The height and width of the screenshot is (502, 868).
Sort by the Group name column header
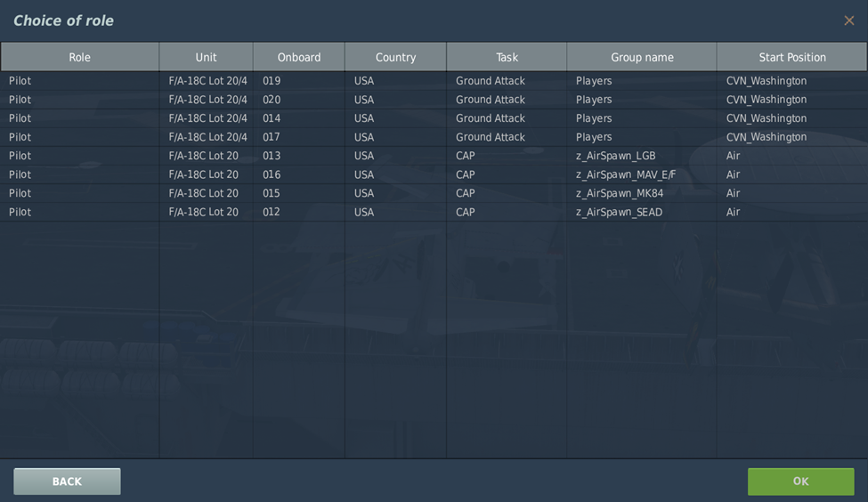click(x=642, y=57)
